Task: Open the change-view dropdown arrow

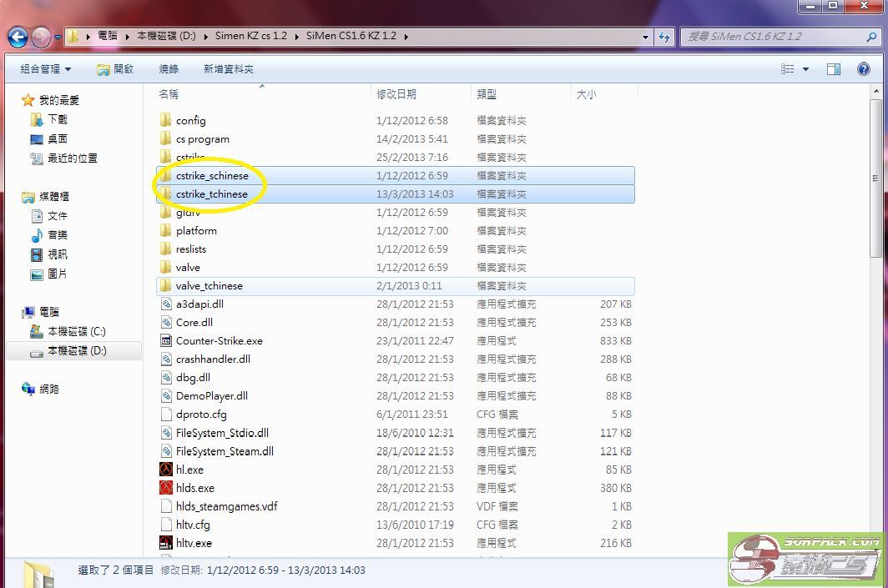Action: pyautogui.click(x=804, y=68)
